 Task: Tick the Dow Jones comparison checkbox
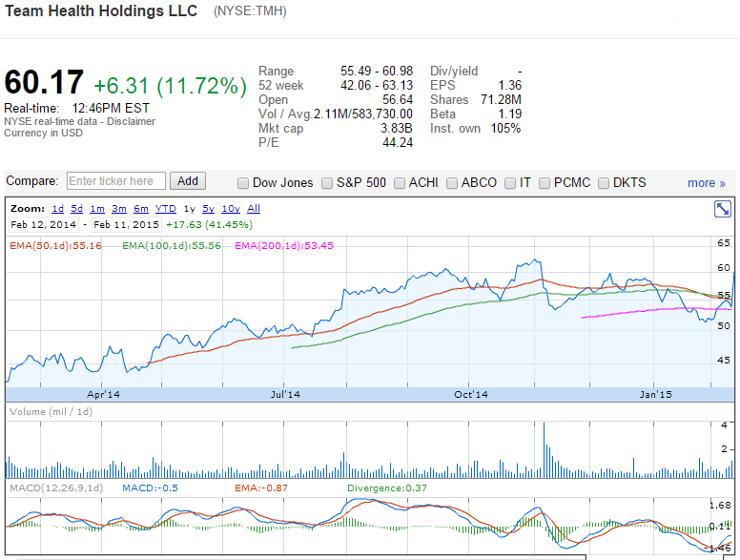coord(243,183)
